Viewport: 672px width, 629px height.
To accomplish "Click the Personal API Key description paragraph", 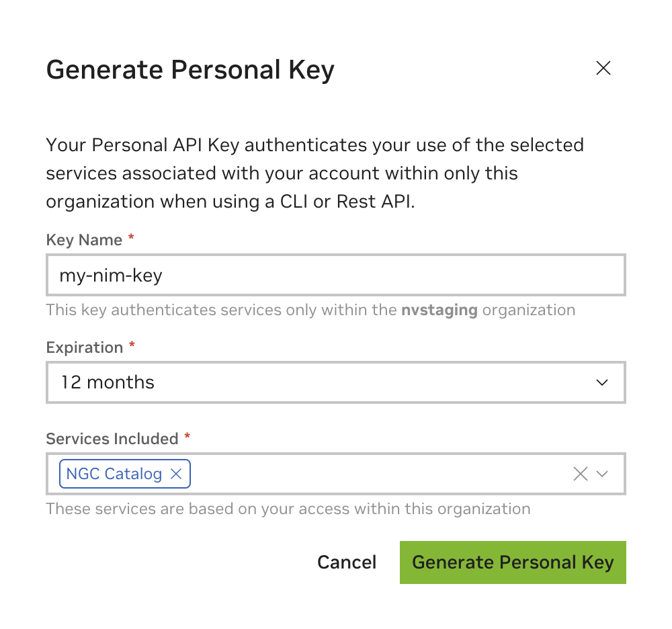I will [x=314, y=173].
